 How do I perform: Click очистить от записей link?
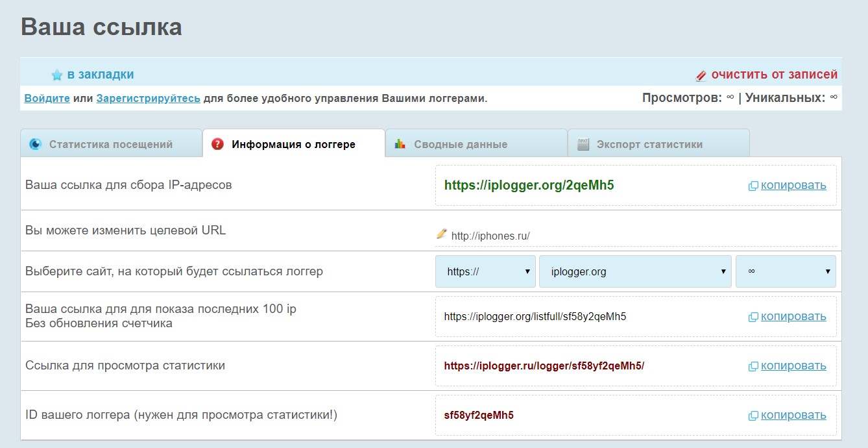click(775, 75)
